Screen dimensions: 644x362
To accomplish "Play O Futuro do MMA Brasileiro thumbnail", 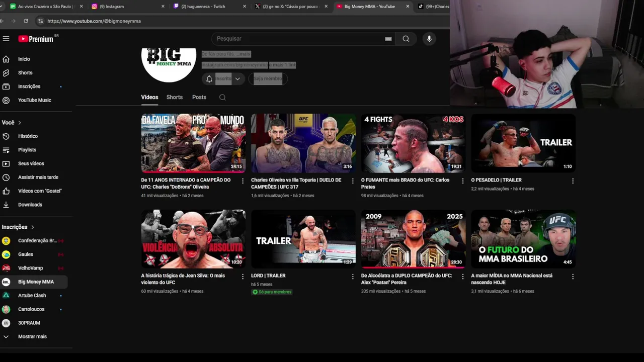I will coord(523,239).
